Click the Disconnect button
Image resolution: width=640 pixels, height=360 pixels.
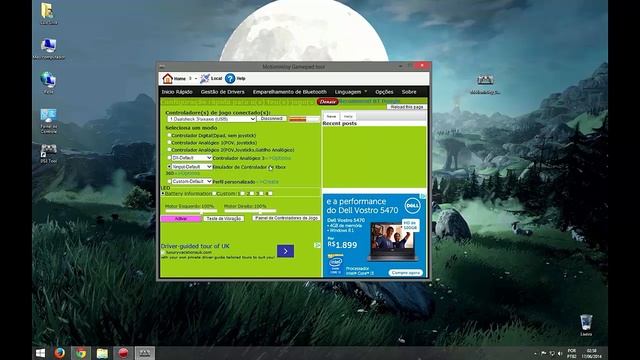click(271, 118)
